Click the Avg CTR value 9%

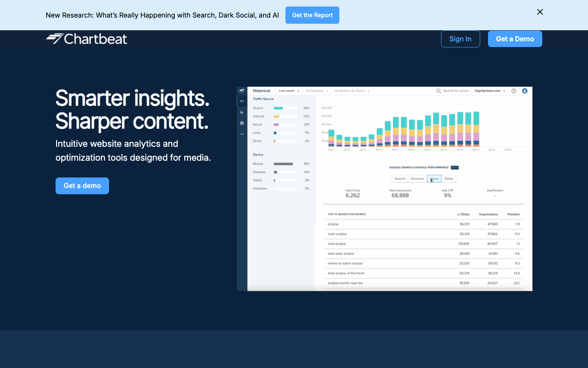[x=448, y=195]
